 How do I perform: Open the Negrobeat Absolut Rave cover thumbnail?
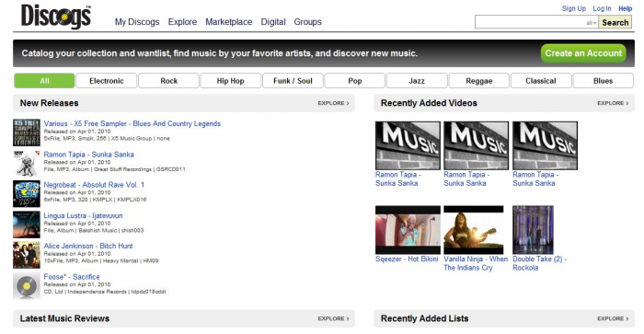[x=27, y=193]
